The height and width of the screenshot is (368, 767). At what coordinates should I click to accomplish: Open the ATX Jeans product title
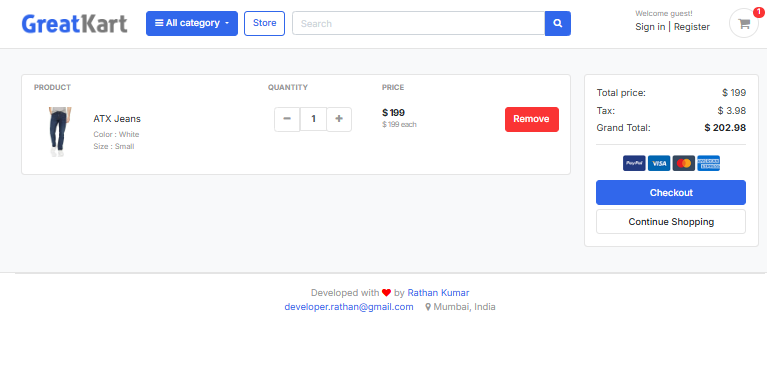point(117,118)
